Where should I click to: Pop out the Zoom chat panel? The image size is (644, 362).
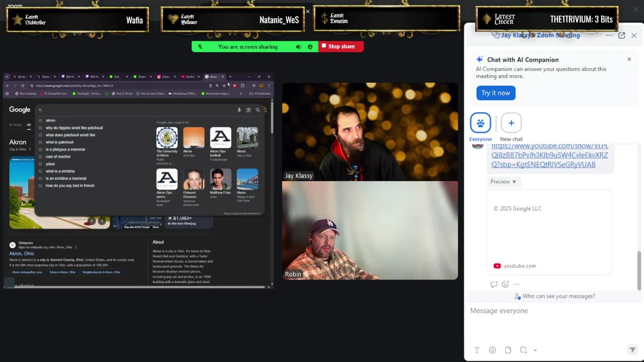[622, 35]
